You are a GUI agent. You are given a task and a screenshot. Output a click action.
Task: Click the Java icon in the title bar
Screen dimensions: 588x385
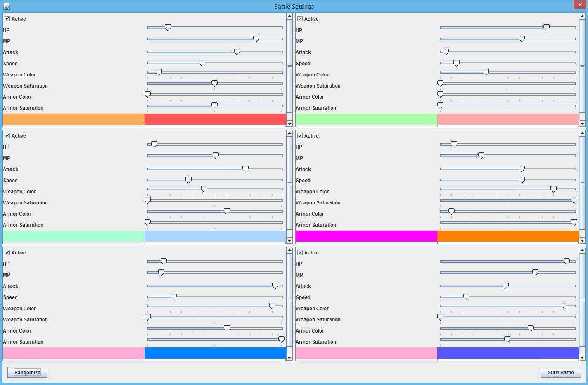tap(6, 6)
